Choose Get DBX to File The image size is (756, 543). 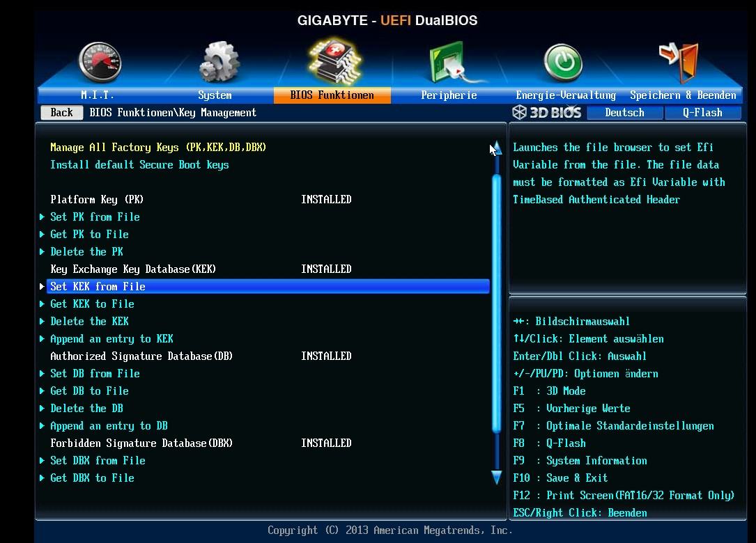92,478
